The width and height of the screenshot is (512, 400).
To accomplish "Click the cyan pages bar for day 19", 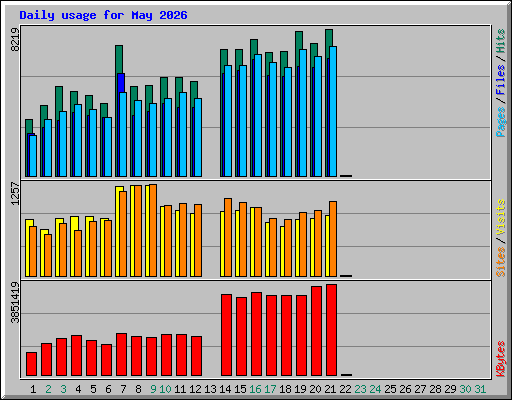I will pyautogui.click(x=303, y=113).
